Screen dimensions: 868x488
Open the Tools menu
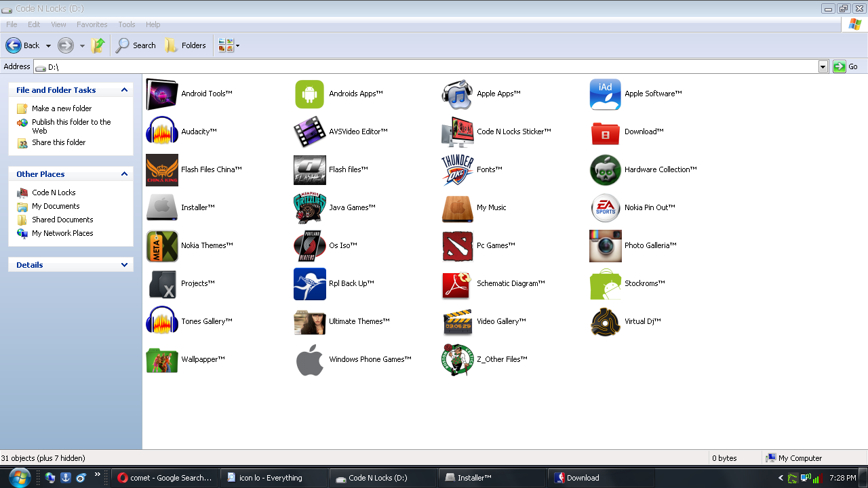[127, 24]
